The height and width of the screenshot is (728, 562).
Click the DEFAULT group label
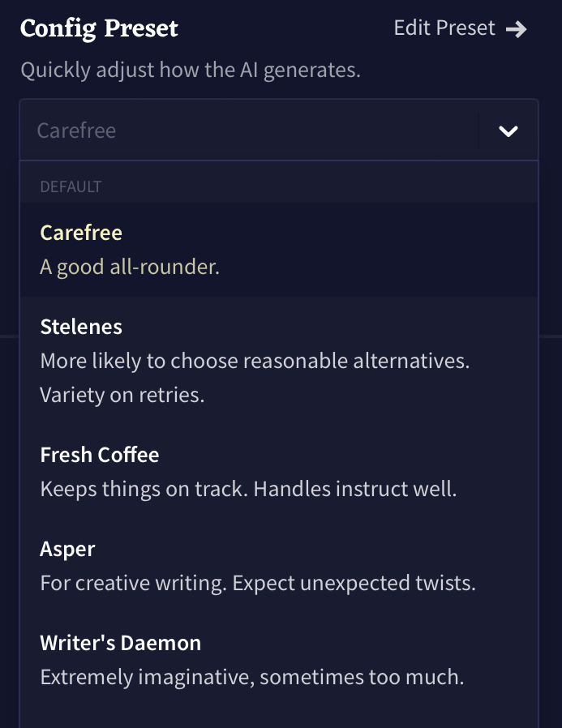71,186
